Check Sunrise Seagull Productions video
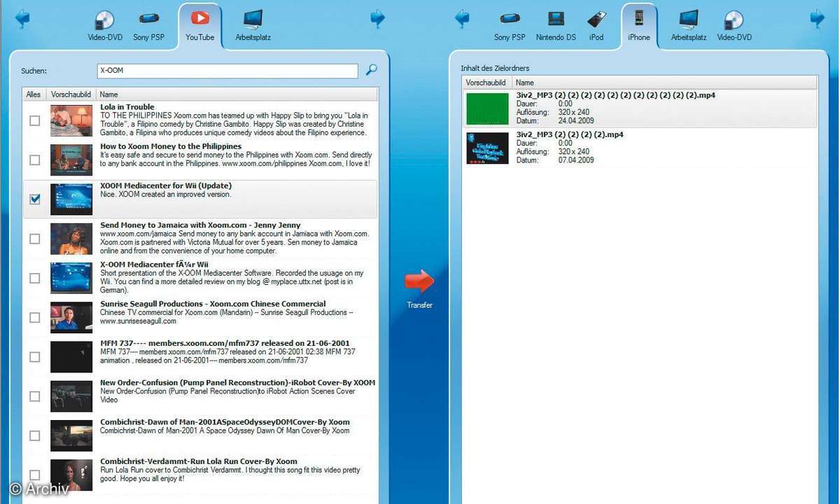The image size is (840, 504). (x=34, y=317)
